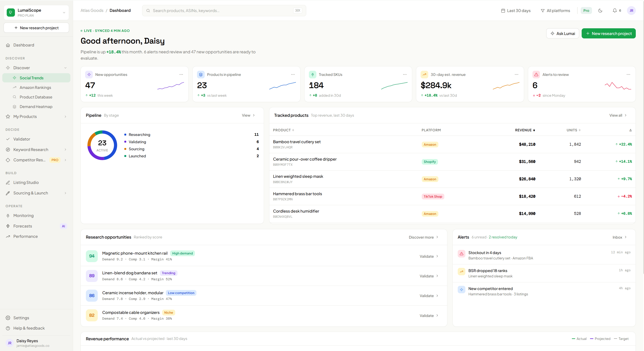Open notifications bell icon
Viewport: 644px width, 351px height.
(615, 11)
